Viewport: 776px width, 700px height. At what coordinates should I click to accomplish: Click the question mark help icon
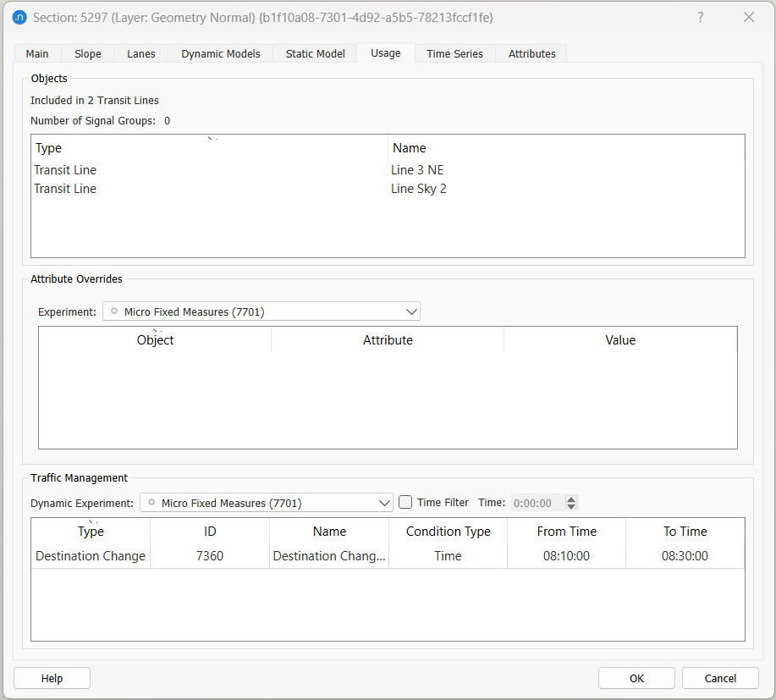pos(700,17)
